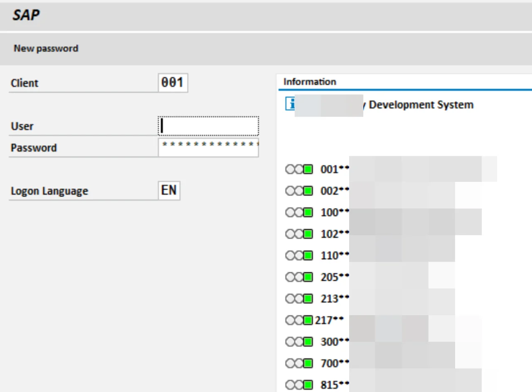Click the status indicator for client 110
The width and height of the screenshot is (532, 392).
tap(299, 256)
